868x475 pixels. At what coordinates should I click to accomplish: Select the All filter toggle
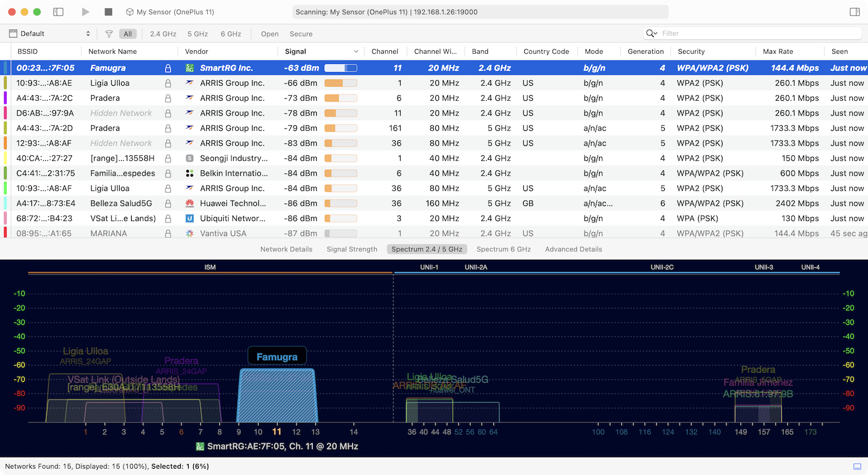[128, 34]
